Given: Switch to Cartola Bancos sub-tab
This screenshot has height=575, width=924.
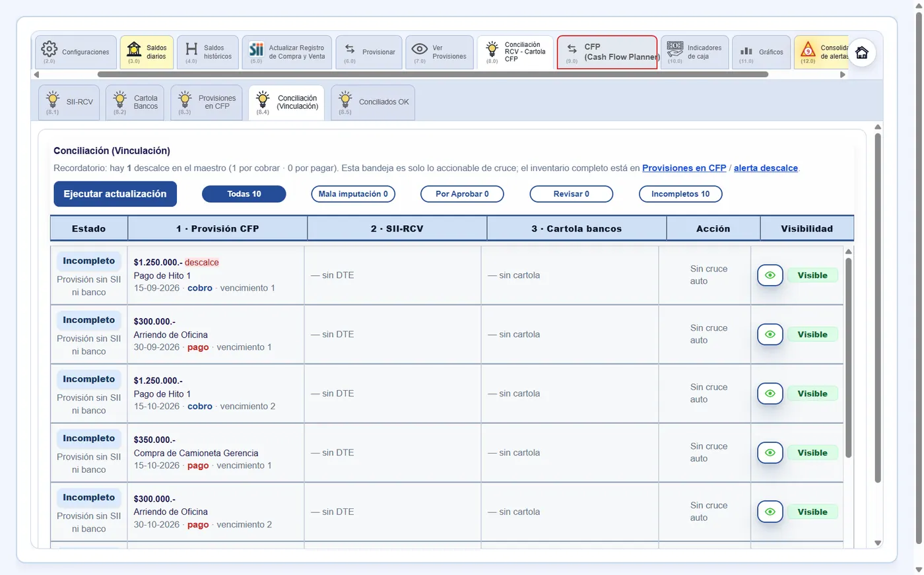Looking at the screenshot, I should pos(135,102).
